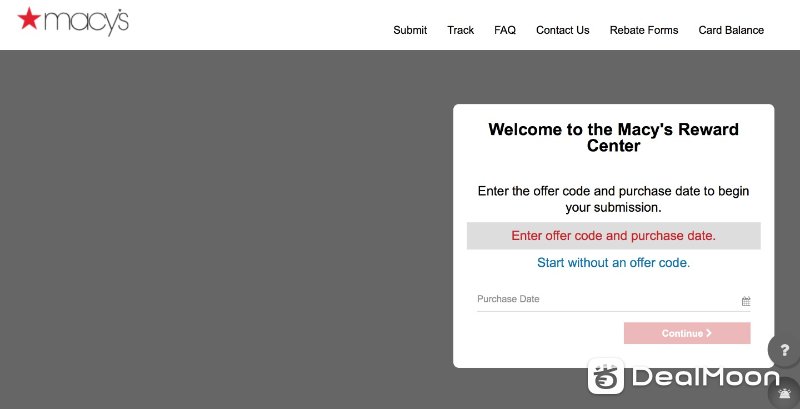This screenshot has height=409, width=800.
Task: Click the Continue button
Action: (x=687, y=333)
